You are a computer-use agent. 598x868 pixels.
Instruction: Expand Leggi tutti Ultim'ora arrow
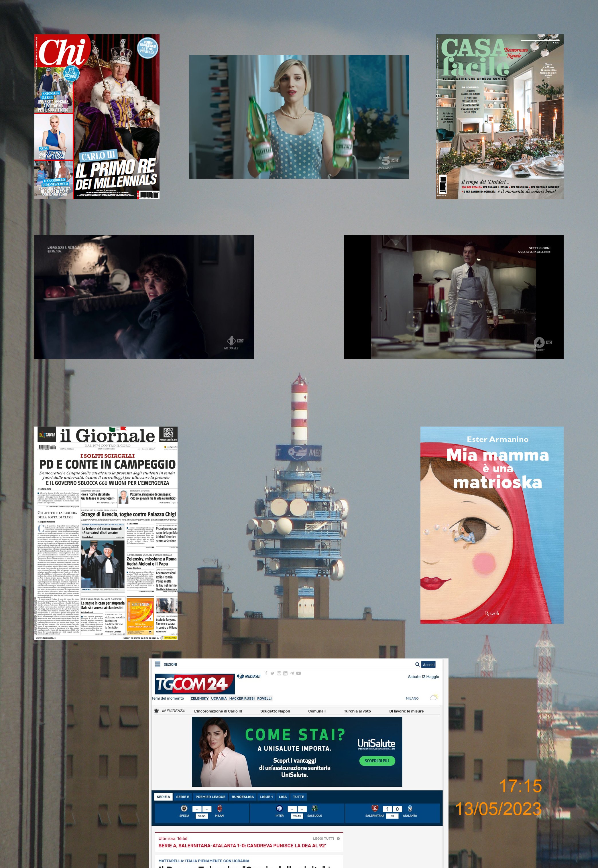pyautogui.click(x=338, y=839)
